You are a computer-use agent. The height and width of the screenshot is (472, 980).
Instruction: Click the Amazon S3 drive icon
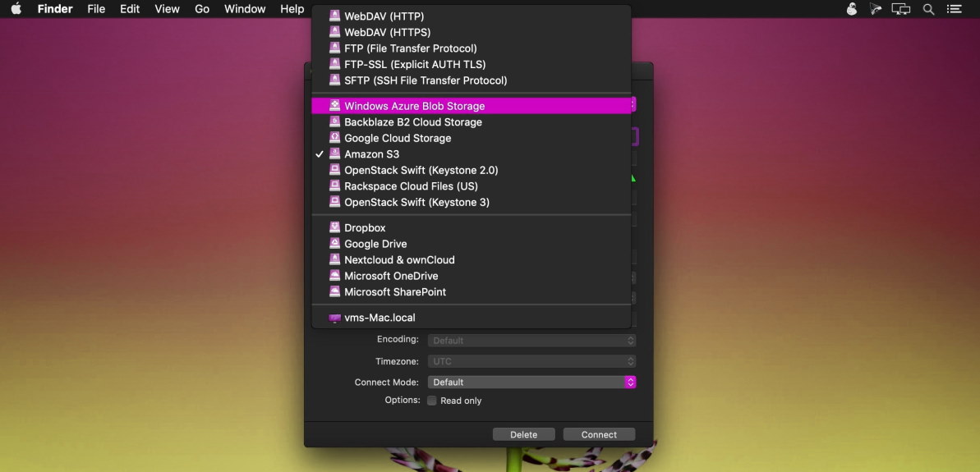pyautogui.click(x=334, y=154)
